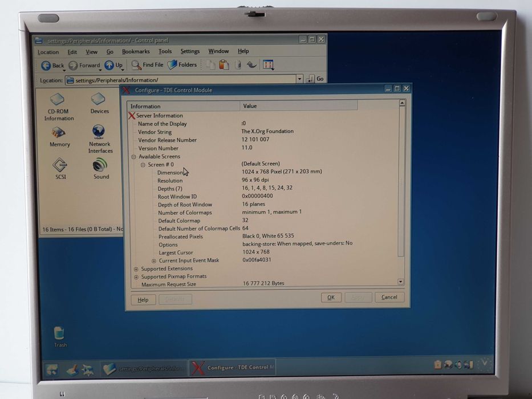Open CD-ROM Information module
Screen dimensions: 532x399
pos(58,107)
